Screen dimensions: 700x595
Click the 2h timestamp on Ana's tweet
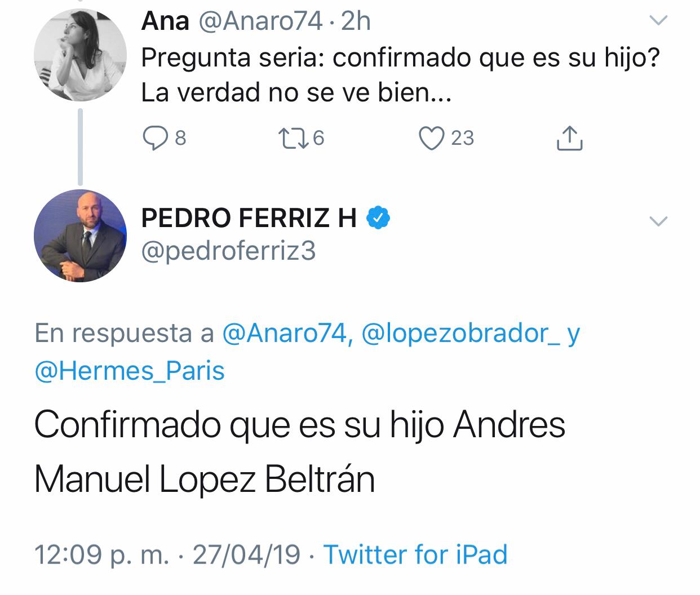tap(356, 21)
